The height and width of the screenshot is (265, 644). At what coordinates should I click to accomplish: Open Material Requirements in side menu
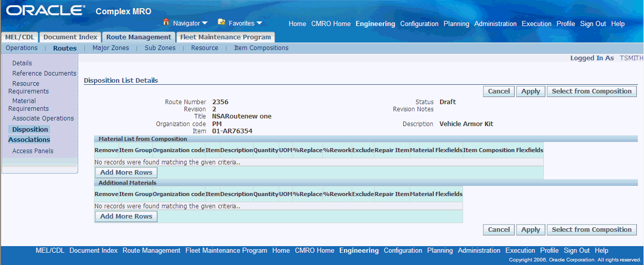[29, 105]
